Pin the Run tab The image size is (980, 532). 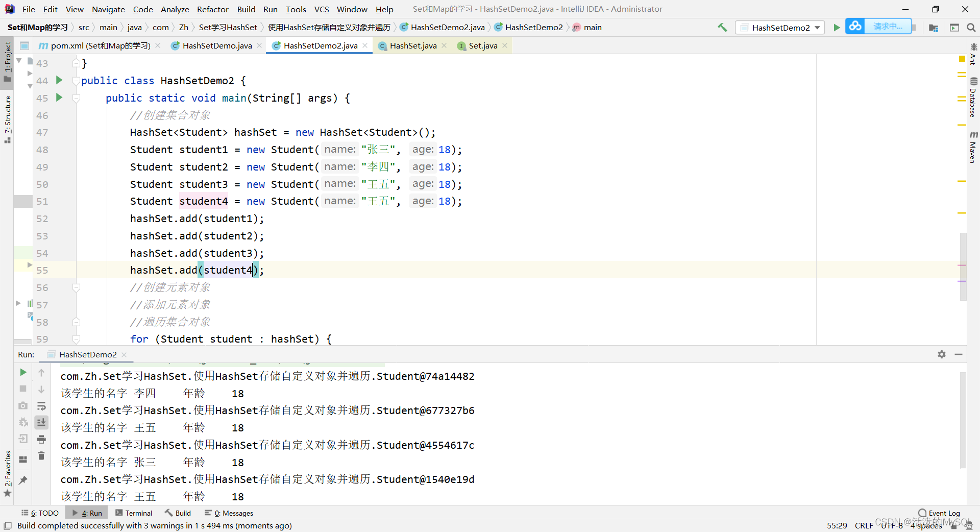click(x=23, y=480)
